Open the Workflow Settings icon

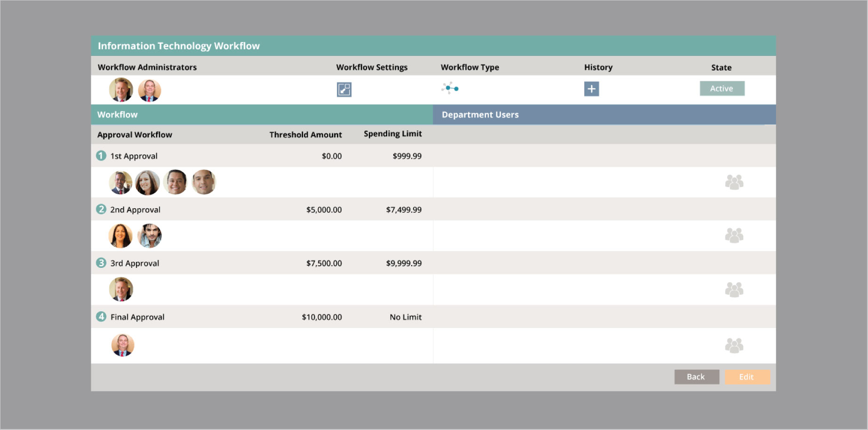pos(344,89)
